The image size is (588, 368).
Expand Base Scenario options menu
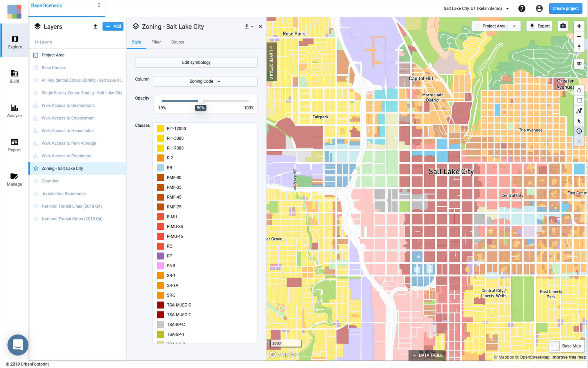(99, 5)
